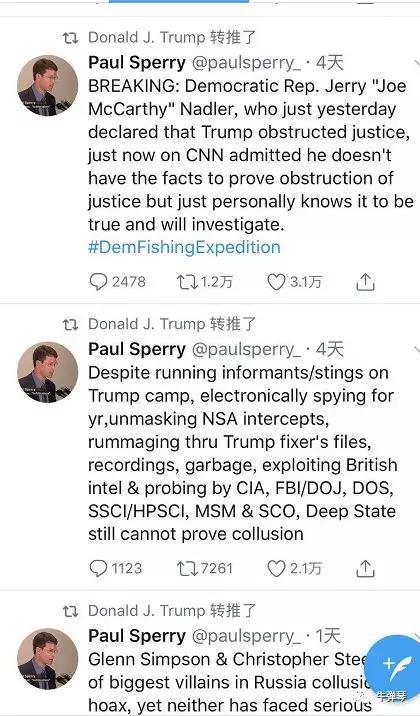Image resolution: width=420 pixels, height=716 pixels.
Task: Expand options chevron on the first tweet
Action: 416,63
